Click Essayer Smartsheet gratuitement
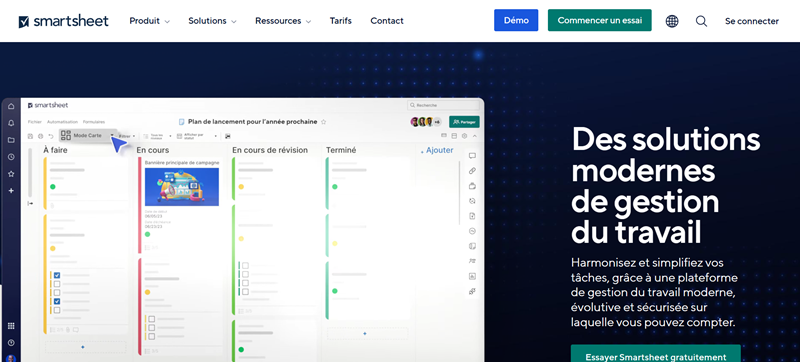 pyautogui.click(x=656, y=353)
